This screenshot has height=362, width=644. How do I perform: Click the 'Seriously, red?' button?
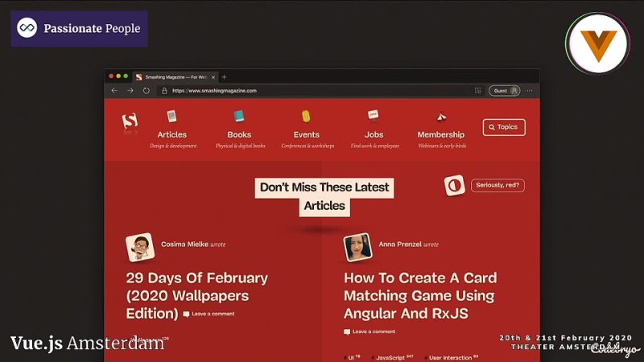[x=497, y=185]
